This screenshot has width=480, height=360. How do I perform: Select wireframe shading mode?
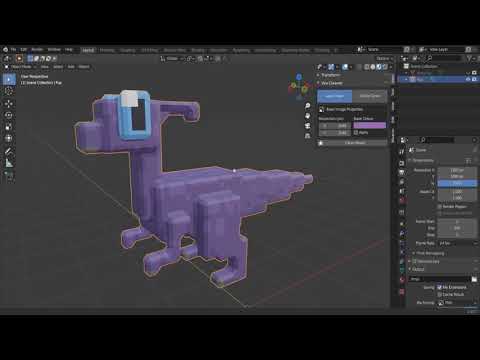tap(367, 67)
